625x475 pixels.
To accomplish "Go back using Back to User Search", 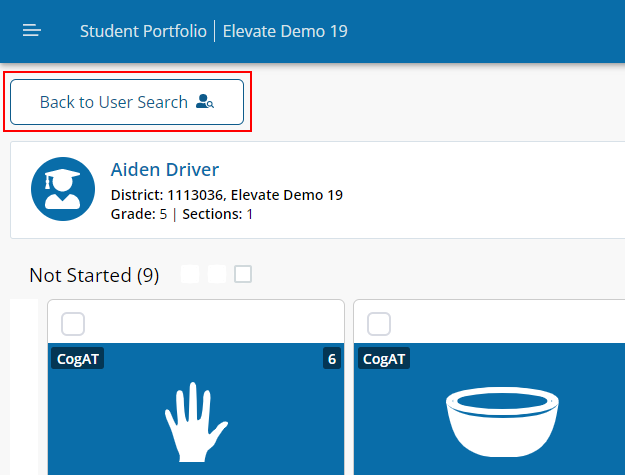I will click(127, 102).
